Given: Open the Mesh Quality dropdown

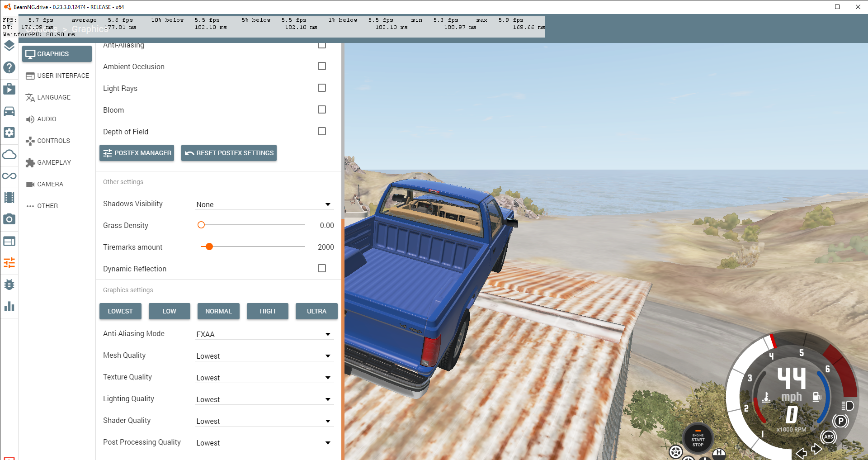Looking at the screenshot, I should pos(264,356).
